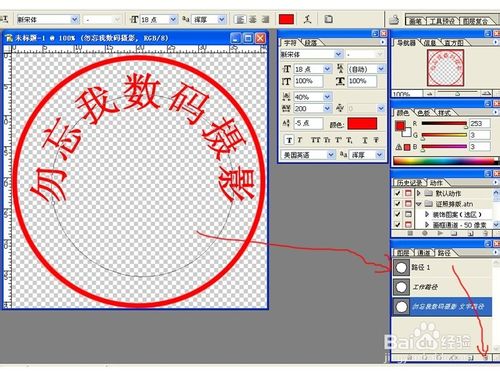Click R channel slider
This screenshot has width=500, height=375.
[444, 124]
